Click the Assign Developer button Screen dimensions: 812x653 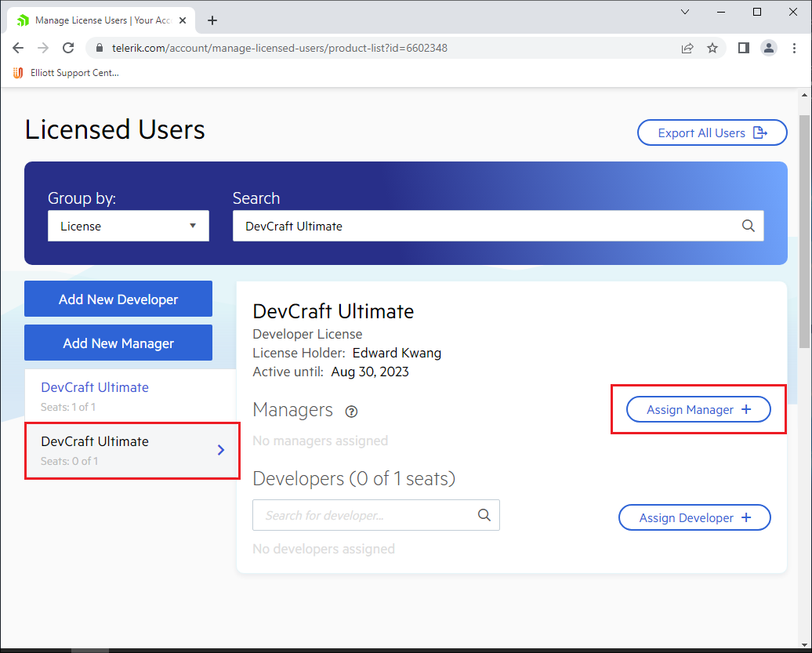(x=694, y=517)
